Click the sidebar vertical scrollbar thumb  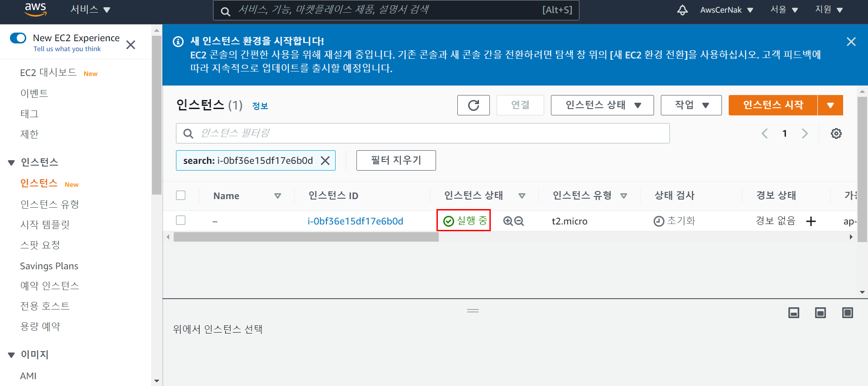click(x=157, y=115)
